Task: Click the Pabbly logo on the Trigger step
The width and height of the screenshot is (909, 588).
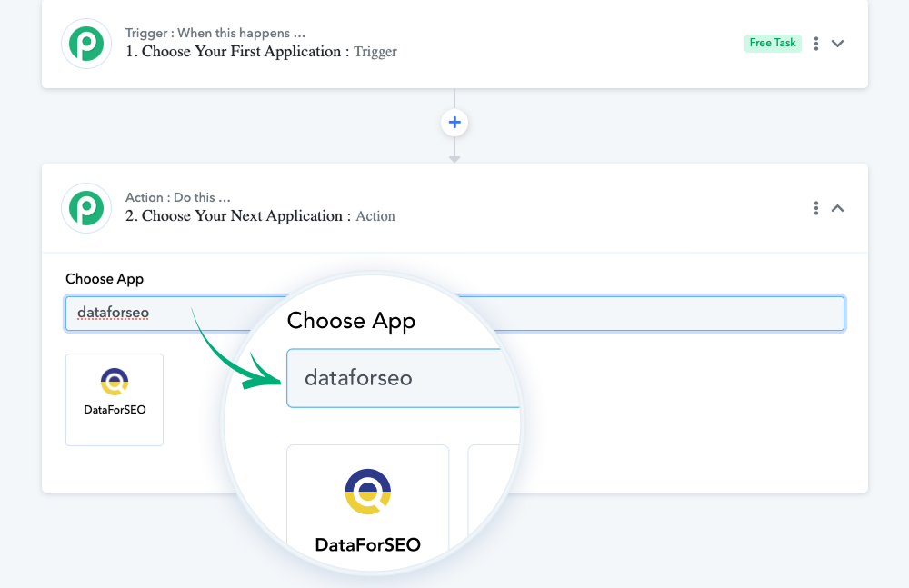Action: pyautogui.click(x=86, y=44)
